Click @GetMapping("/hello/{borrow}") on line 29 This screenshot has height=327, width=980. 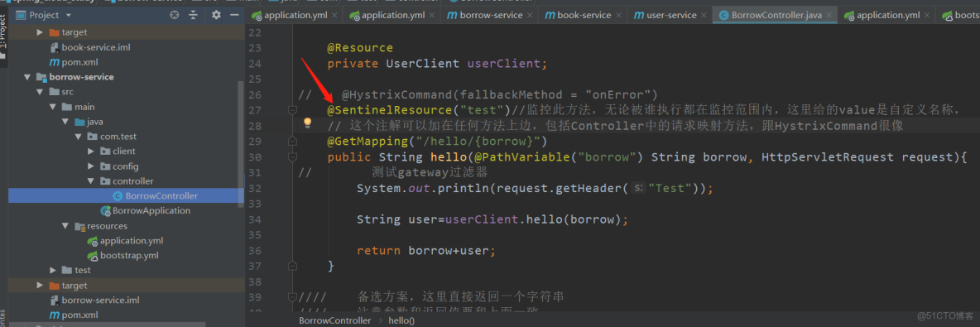(437, 142)
